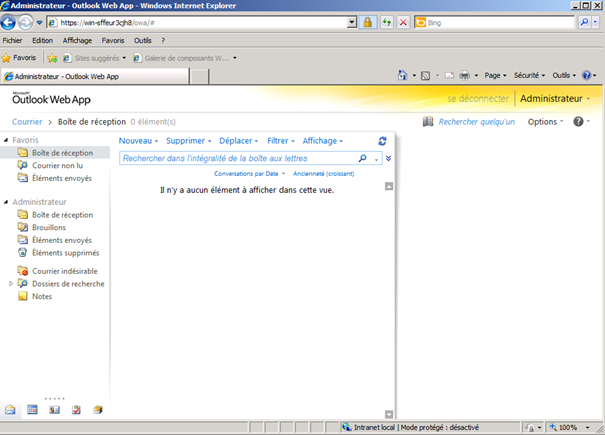Click the message list scroll down arrow
Screen dimensions: 605x435
(x=389, y=414)
